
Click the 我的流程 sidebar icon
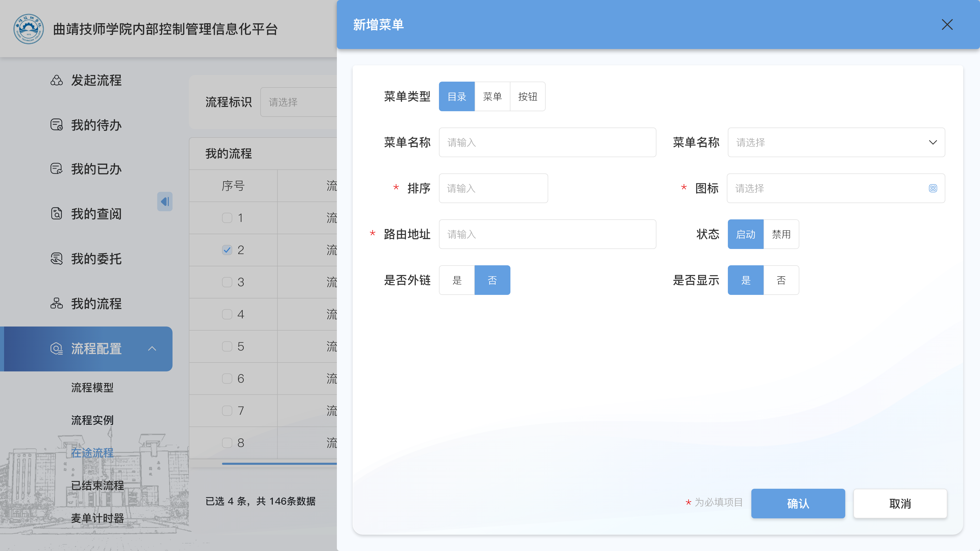click(57, 304)
